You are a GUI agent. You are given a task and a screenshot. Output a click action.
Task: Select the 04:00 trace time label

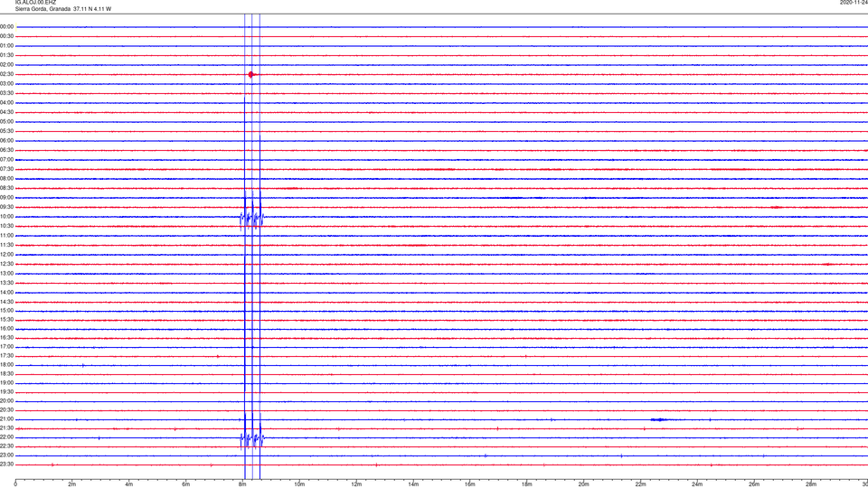tap(6, 102)
